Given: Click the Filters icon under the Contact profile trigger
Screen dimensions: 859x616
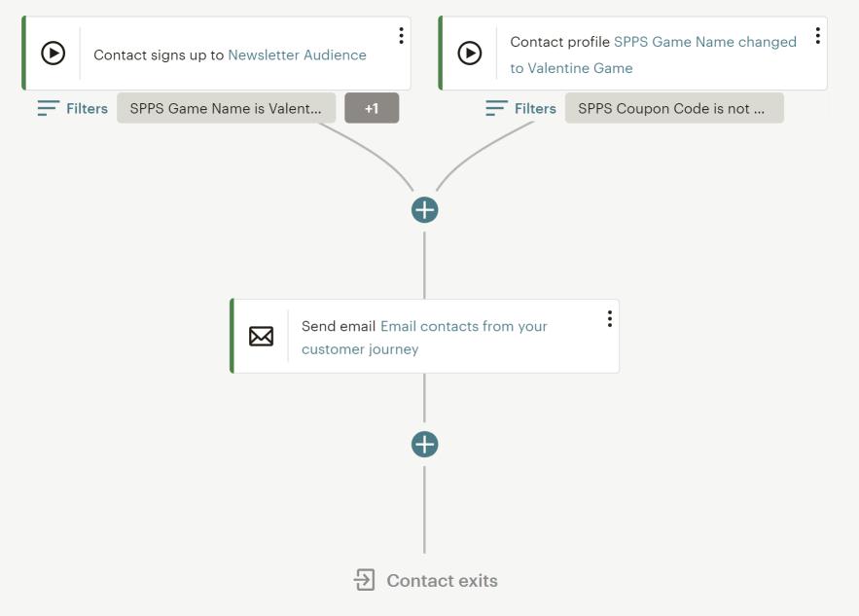Looking at the screenshot, I should click(x=496, y=108).
